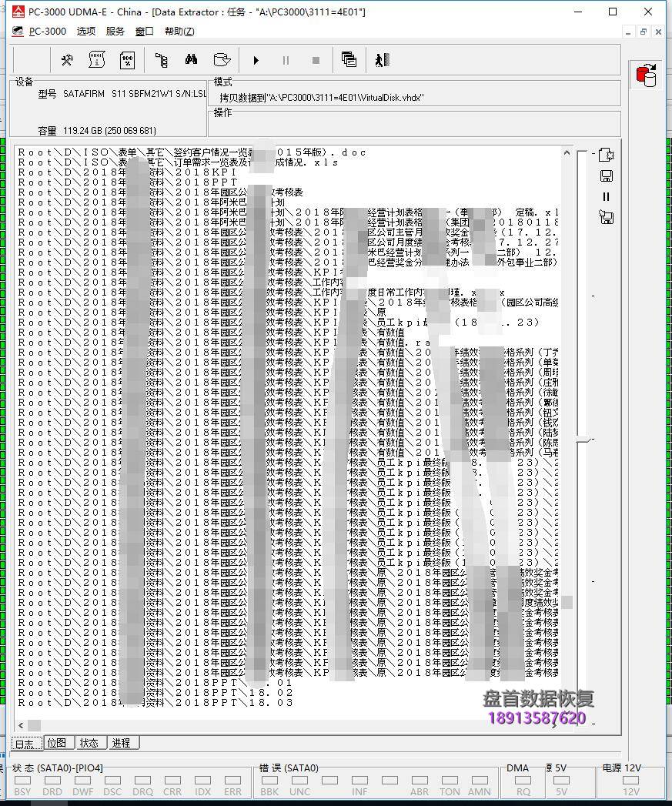Open the PC-3000 menu
Viewport: 672px width, 806px height.
(x=47, y=32)
